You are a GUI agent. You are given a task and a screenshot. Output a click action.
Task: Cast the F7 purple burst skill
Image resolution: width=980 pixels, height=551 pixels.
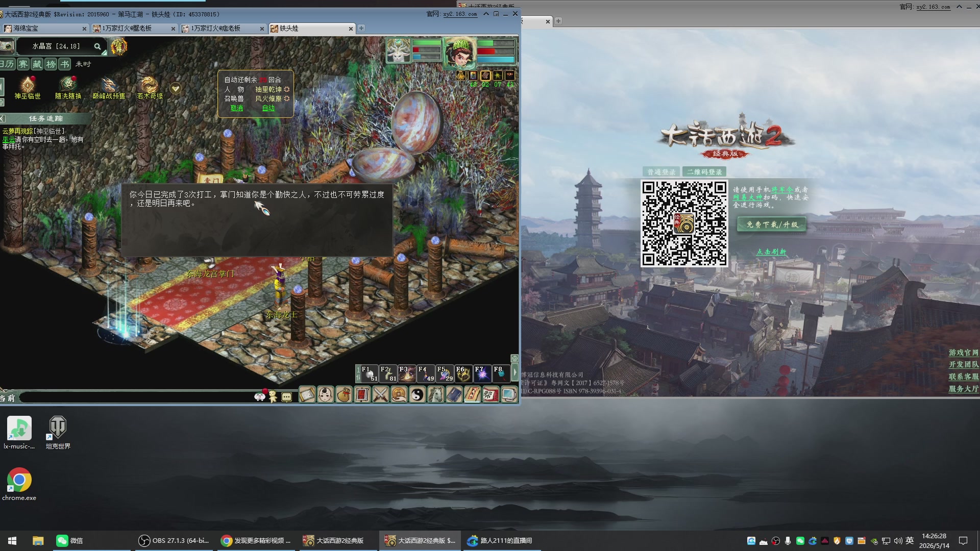pyautogui.click(x=482, y=373)
